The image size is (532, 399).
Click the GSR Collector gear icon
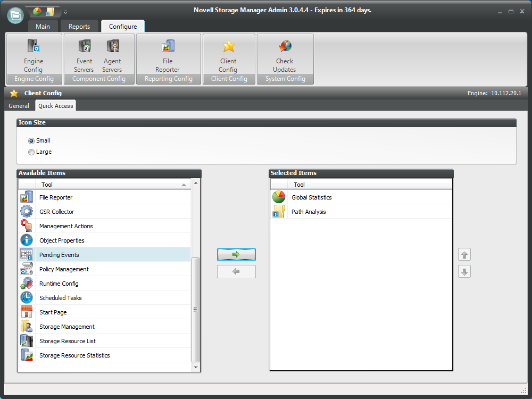27,211
